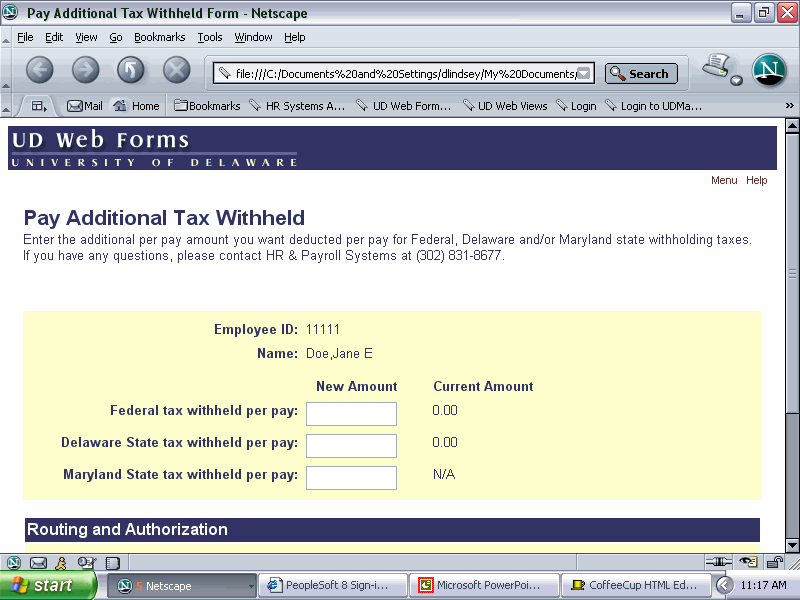Screen dimensions: 800x600
Task: Open the Menu link on the page
Action: tap(724, 180)
